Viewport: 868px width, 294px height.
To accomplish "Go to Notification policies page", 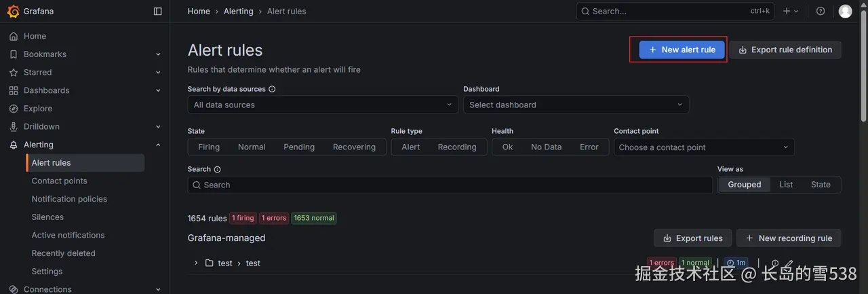I will pos(69,199).
